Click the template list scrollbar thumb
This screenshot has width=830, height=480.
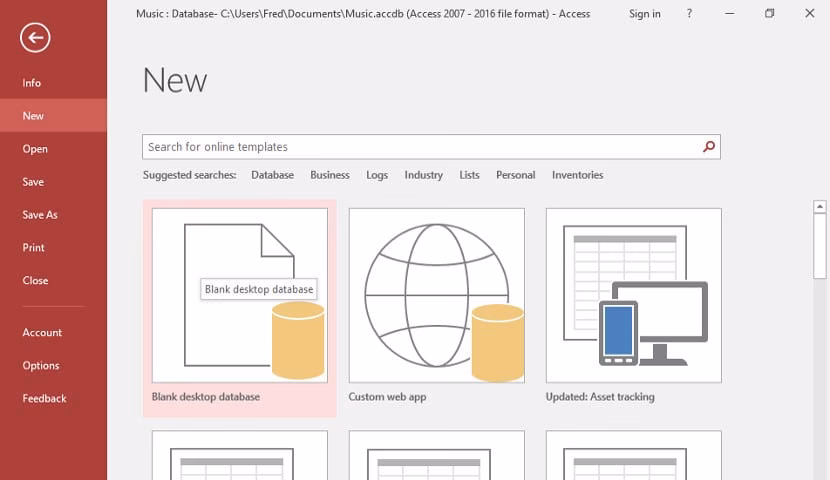[x=820, y=246]
